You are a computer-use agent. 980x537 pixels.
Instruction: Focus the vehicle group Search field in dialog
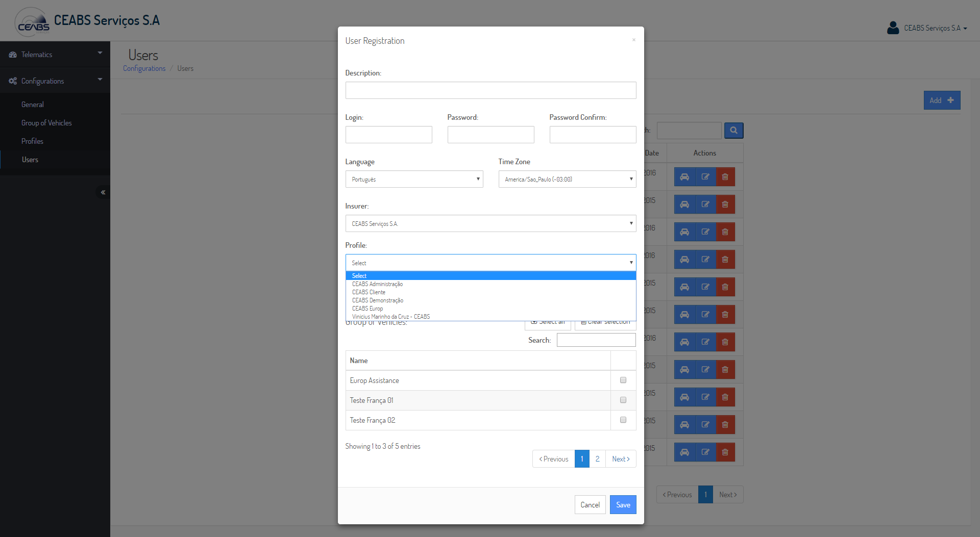[x=596, y=340]
